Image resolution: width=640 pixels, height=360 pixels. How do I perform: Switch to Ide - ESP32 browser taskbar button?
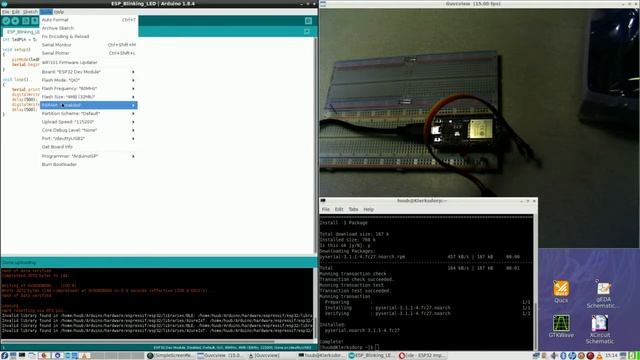[x=422, y=356]
